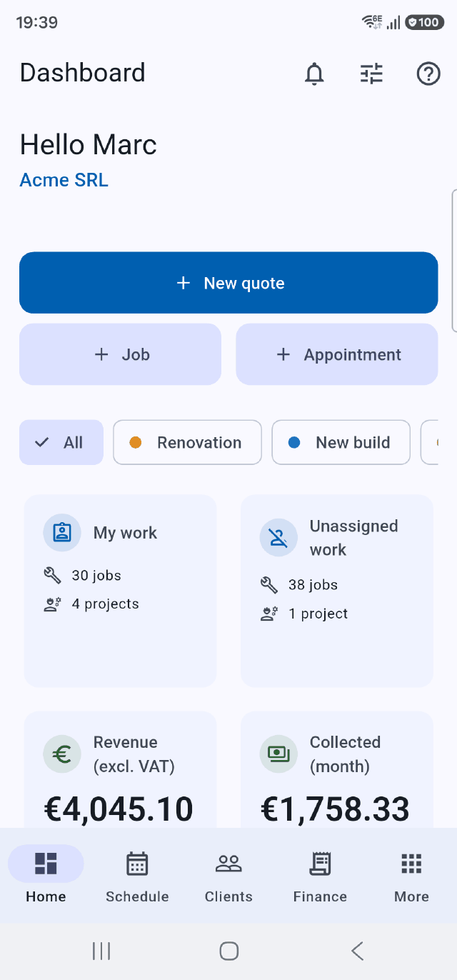
Task: Tap the Hello Marc greeting
Action: point(88,145)
